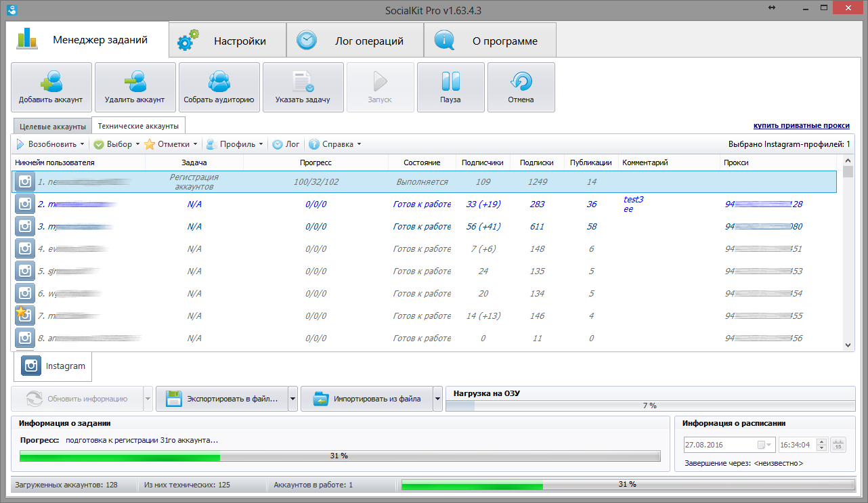Viewport: 868px width, 503px height.
Task: Open the Экспортировать в файл dropdown arrow
Action: [x=293, y=399]
